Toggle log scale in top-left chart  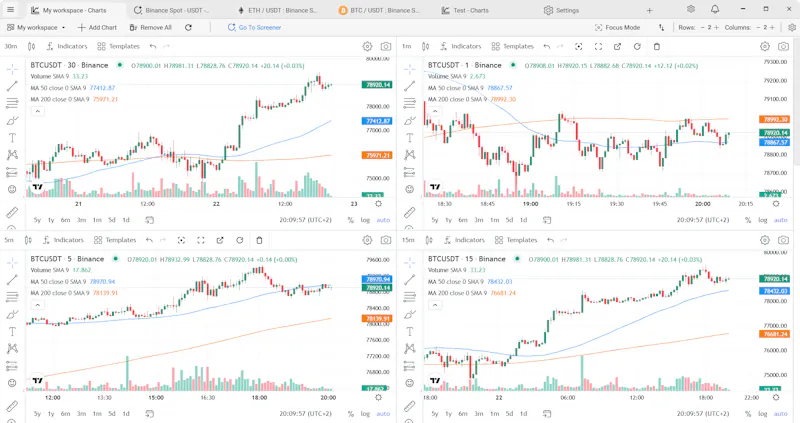point(365,220)
